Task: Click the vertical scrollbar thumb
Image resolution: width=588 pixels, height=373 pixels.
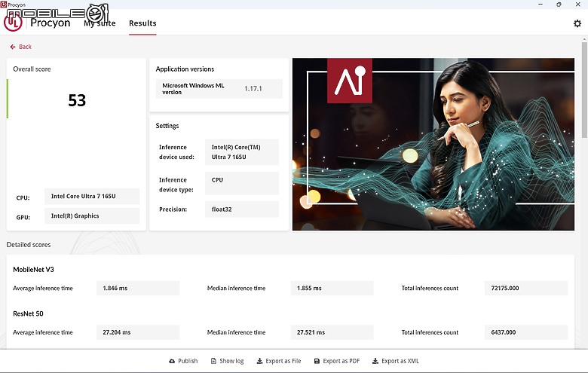Action: 584,89
